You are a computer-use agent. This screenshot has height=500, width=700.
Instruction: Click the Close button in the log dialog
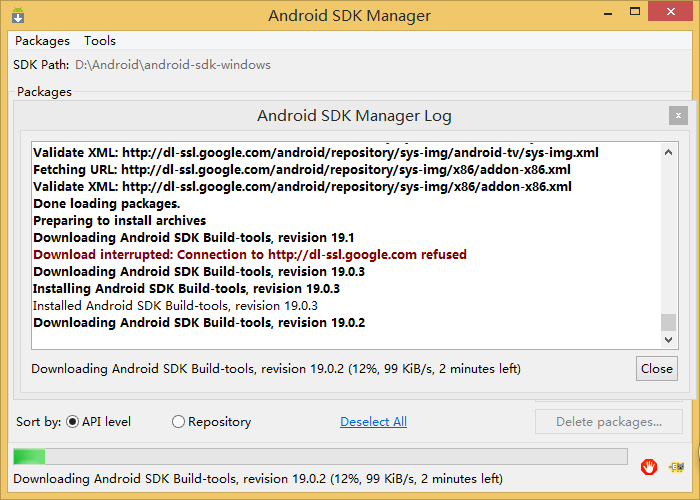(657, 368)
